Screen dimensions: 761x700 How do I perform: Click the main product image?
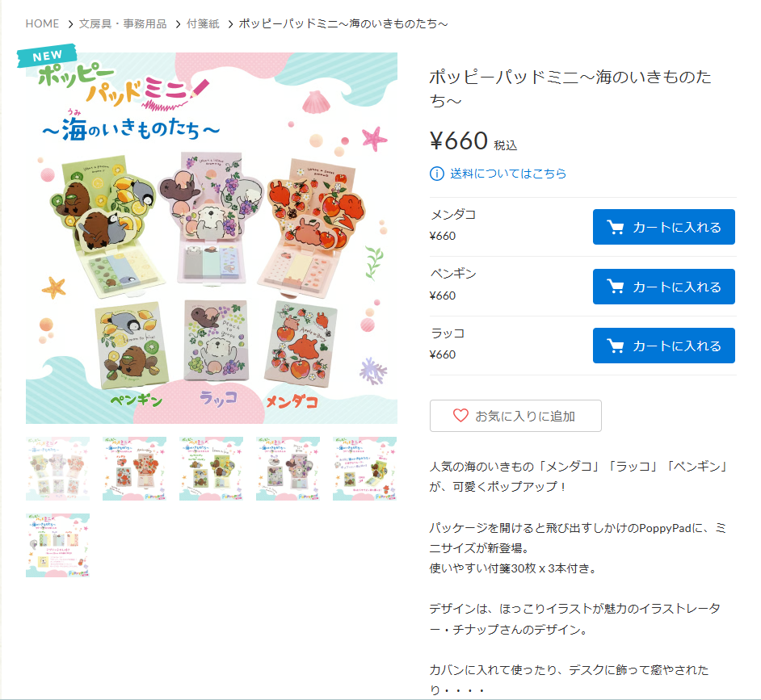click(212, 238)
